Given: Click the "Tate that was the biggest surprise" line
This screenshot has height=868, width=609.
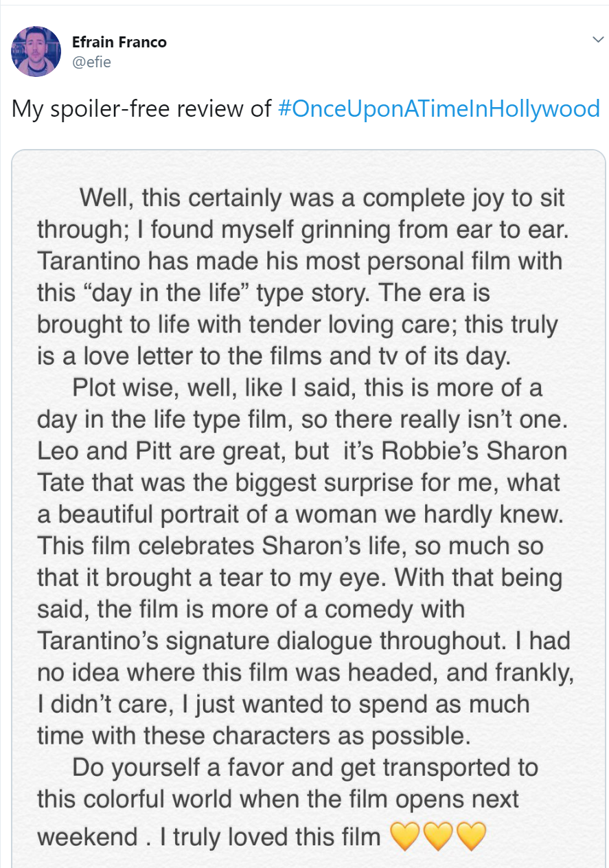Looking at the screenshot, I should [x=298, y=483].
